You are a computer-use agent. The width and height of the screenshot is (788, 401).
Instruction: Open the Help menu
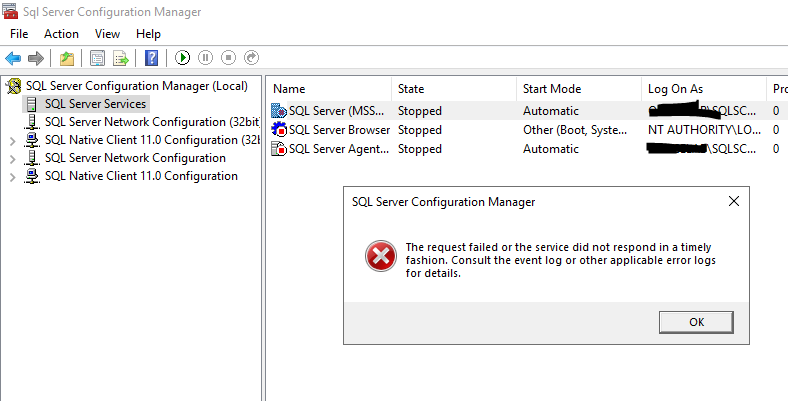(148, 34)
